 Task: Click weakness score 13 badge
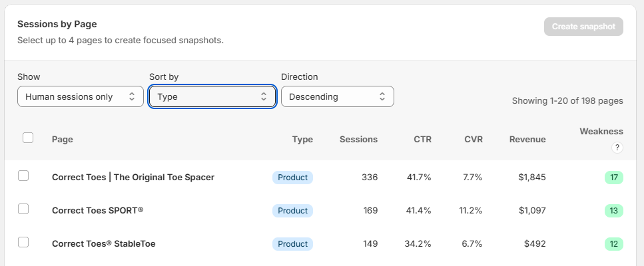(614, 211)
